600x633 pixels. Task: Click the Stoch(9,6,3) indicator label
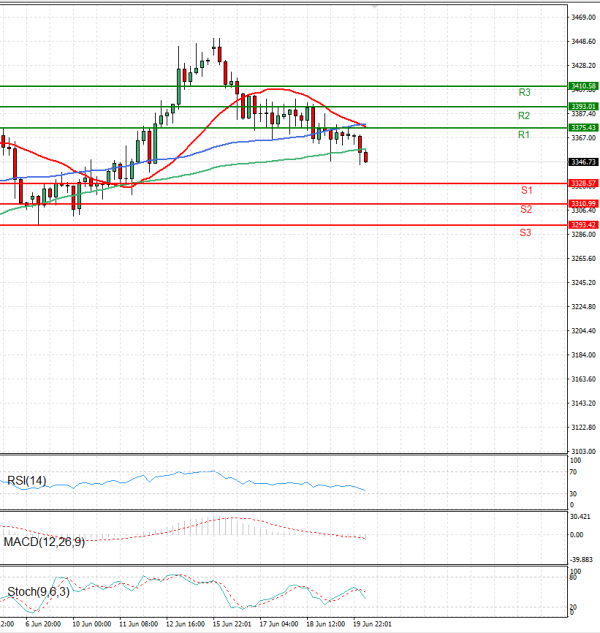tap(38, 592)
